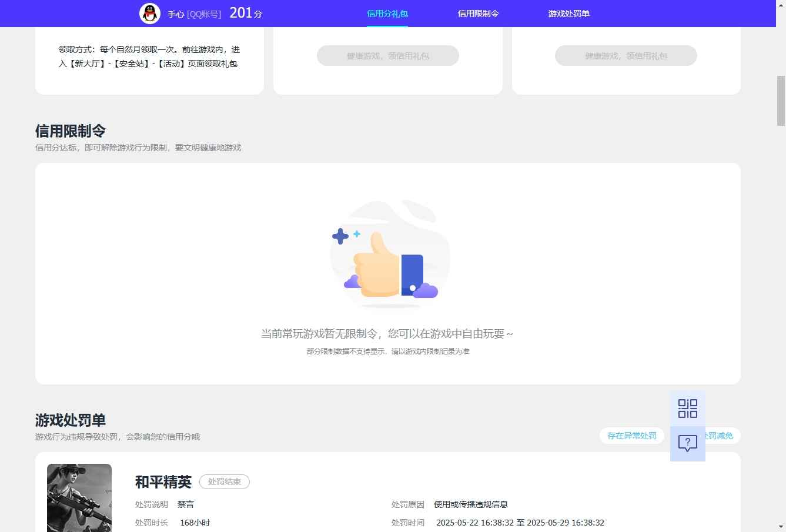The width and height of the screenshot is (786, 532).
Task: Click the 领取方式 instructions text
Action: point(149,56)
